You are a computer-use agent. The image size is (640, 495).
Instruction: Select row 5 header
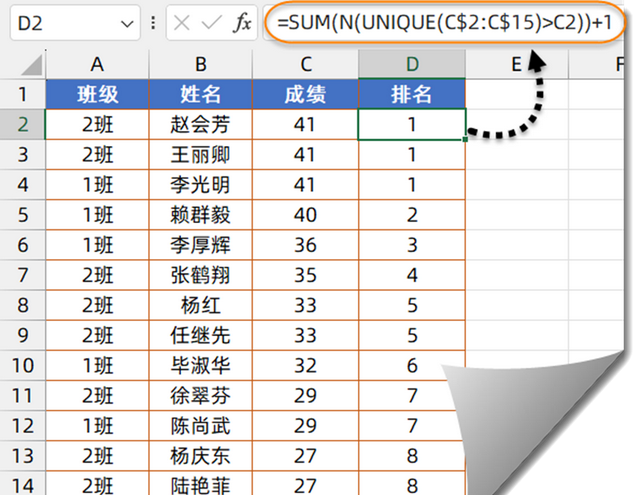point(22,215)
